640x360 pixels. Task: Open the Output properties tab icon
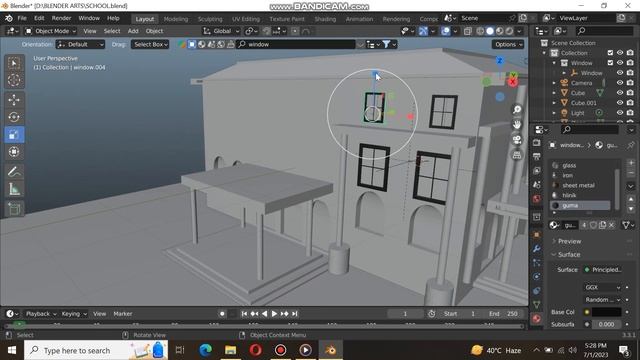pos(537,157)
